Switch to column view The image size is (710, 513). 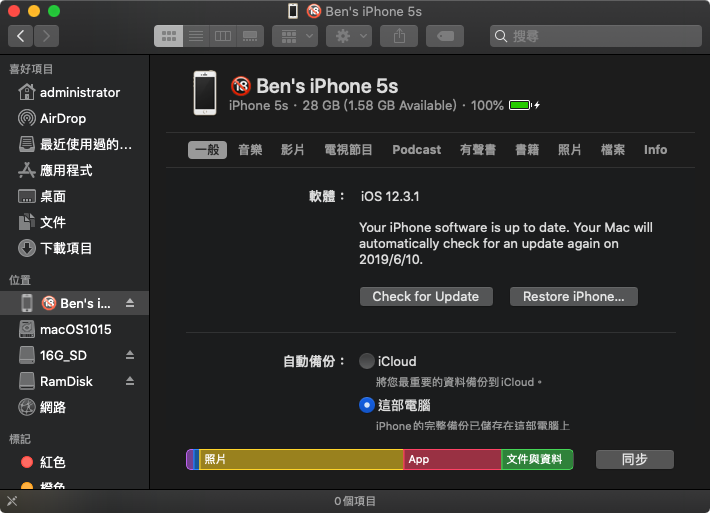pyautogui.click(x=223, y=36)
